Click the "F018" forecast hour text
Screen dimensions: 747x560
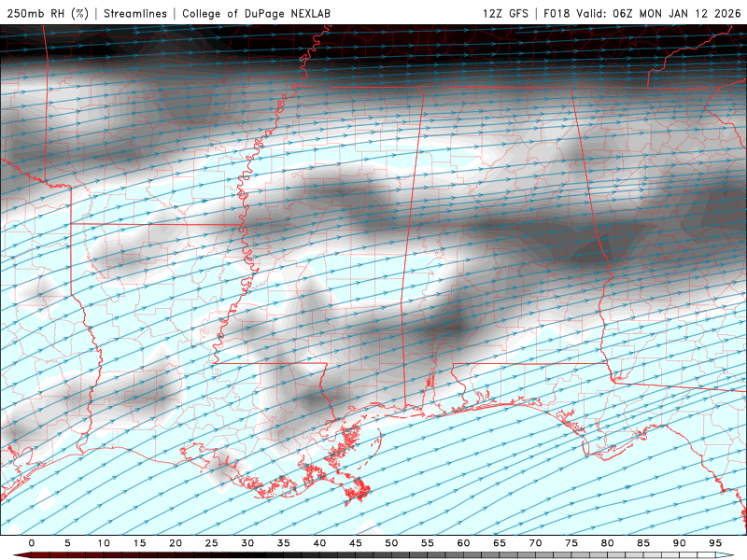point(557,13)
